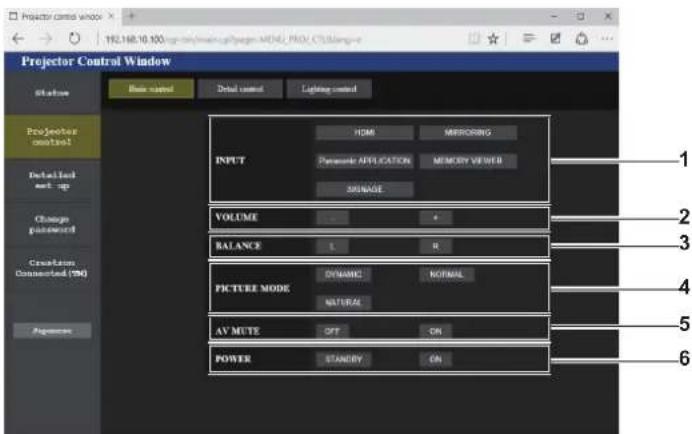Go forward with the browser forward arrow
The width and height of the screenshot is (692, 434).
45,39
